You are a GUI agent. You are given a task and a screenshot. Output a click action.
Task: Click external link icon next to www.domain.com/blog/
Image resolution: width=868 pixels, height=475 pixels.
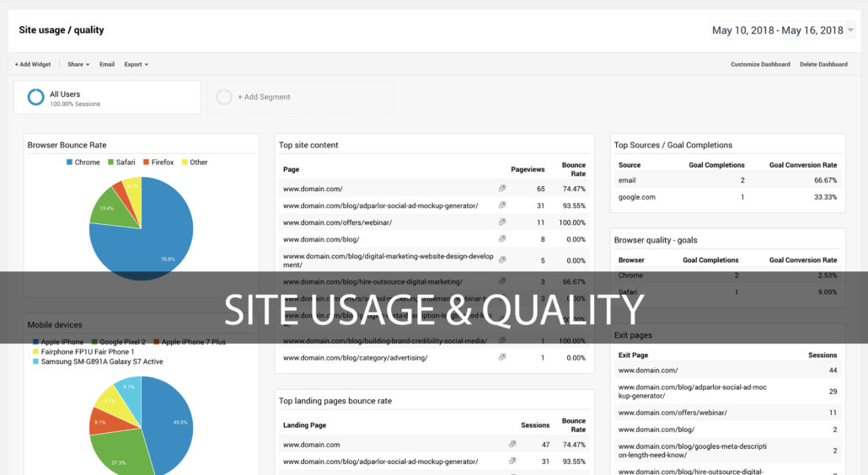coord(502,239)
